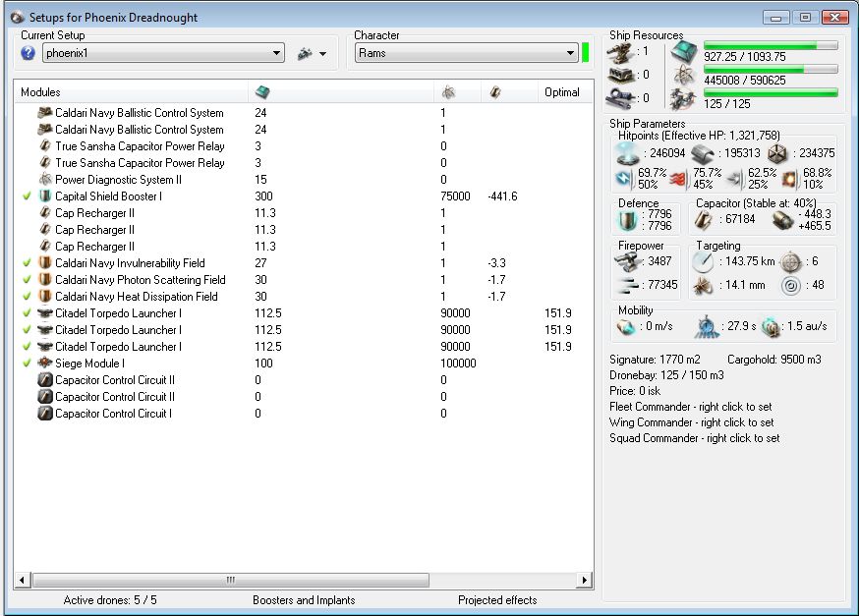The height and width of the screenshot is (616, 859).
Task: Click the structure hitpoints icon
Action: pos(778,154)
